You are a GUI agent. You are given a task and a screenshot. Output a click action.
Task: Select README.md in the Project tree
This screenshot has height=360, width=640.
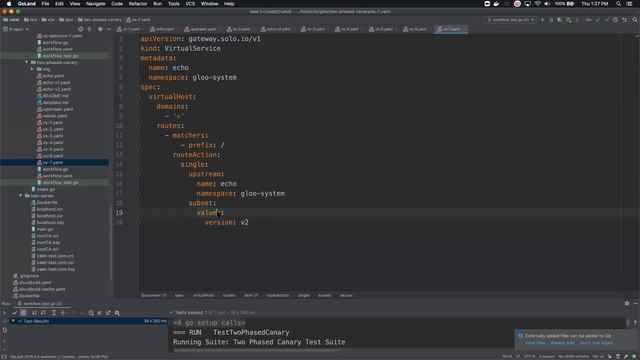tap(55, 96)
